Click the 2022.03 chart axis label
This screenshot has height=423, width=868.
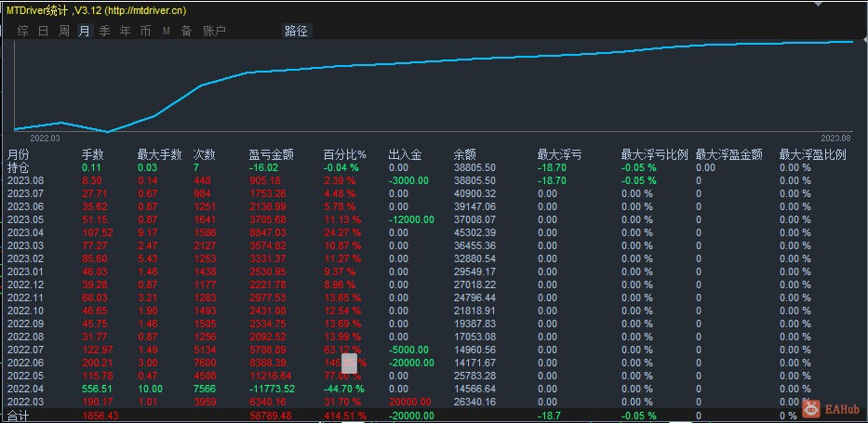click(x=45, y=138)
